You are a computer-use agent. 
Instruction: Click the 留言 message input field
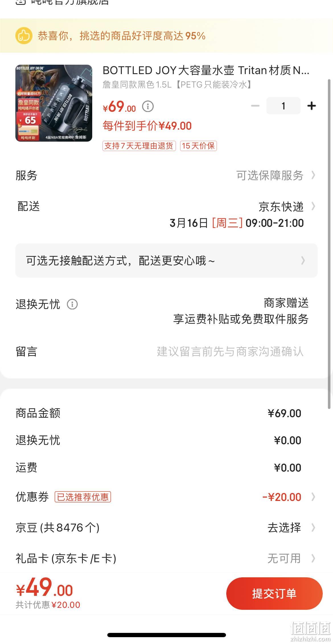[x=230, y=352]
